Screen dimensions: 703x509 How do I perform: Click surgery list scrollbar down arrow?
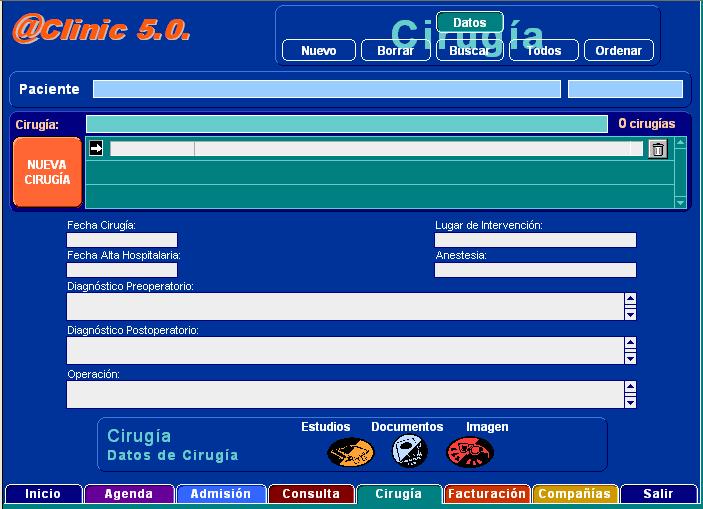click(x=681, y=202)
